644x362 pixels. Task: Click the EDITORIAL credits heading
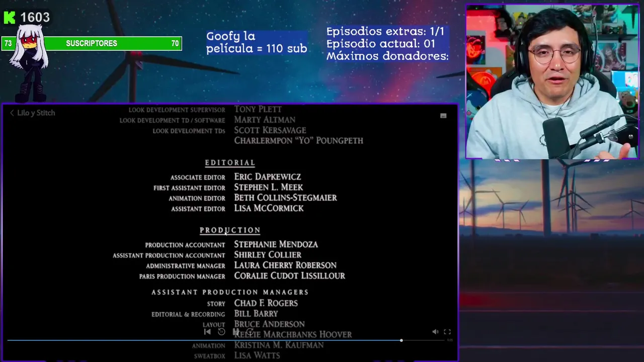[230, 163]
